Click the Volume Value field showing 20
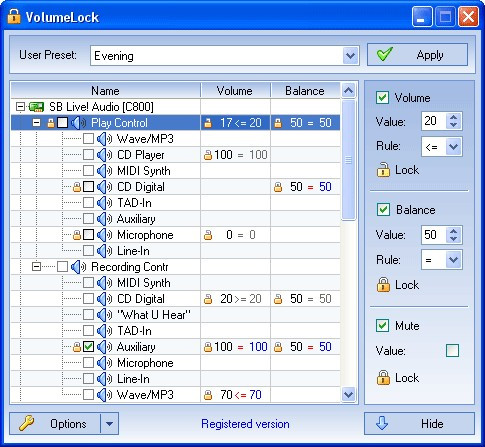The image size is (485, 447). coord(434,121)
